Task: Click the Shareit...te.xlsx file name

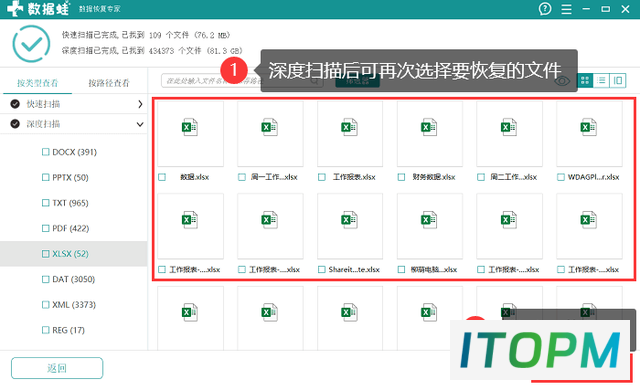Action: pos(354,270)
